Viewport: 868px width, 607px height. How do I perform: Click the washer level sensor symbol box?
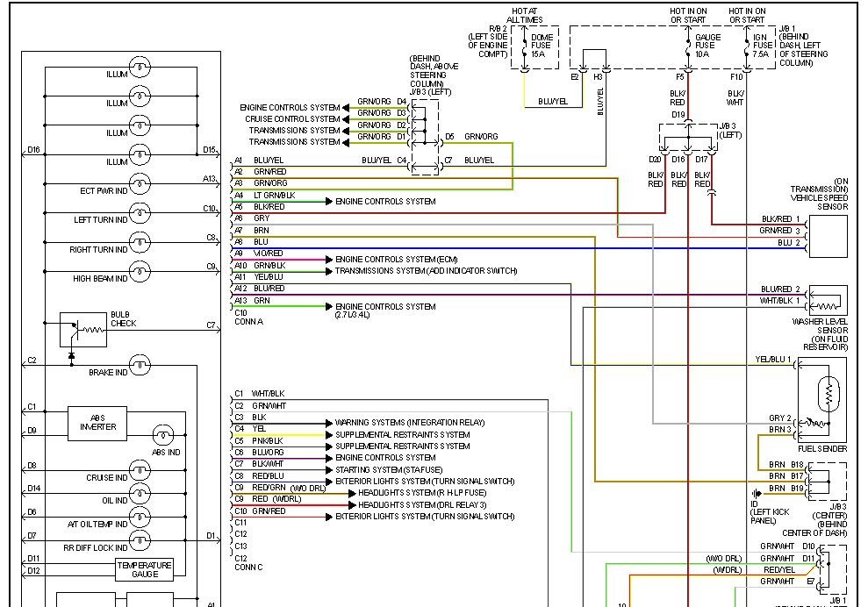click(829, 301)
